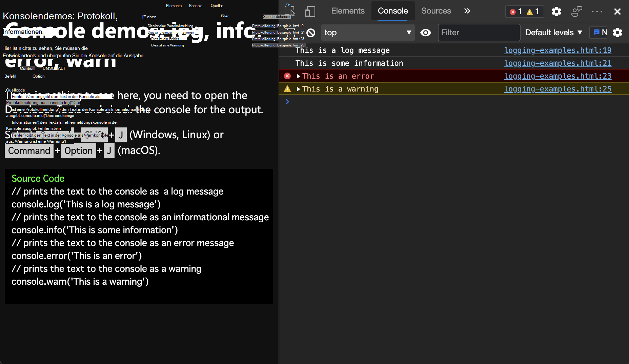Open the three-dot Customize DevTools menu
Viewport: 629px width, 364px height.
click(x=597, y=11)
